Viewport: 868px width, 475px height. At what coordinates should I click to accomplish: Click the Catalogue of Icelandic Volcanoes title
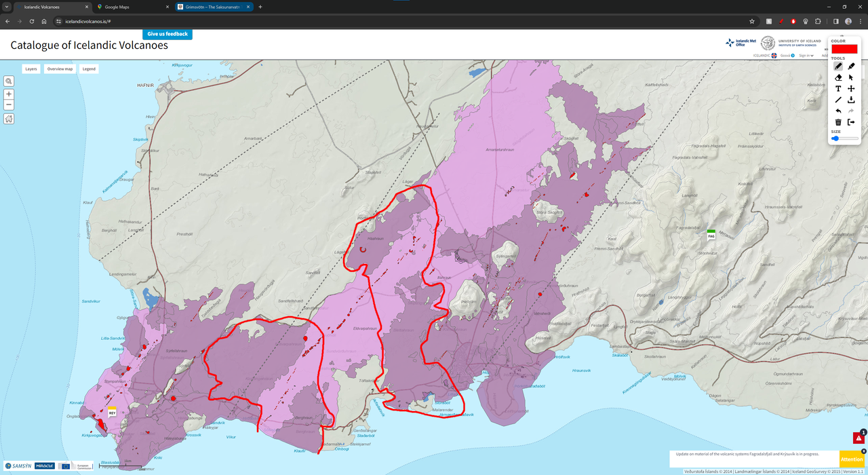(89, 45)
